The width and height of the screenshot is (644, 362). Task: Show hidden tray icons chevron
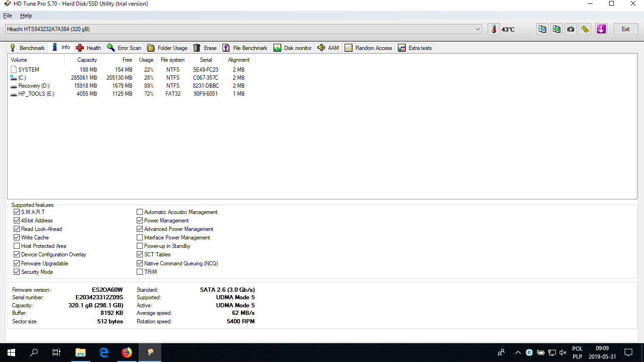pos(518,353)
